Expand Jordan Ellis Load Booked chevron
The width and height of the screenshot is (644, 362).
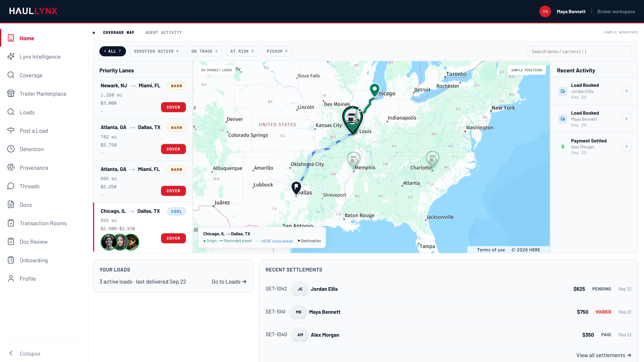pyautogui.click(x=627, y=91)
